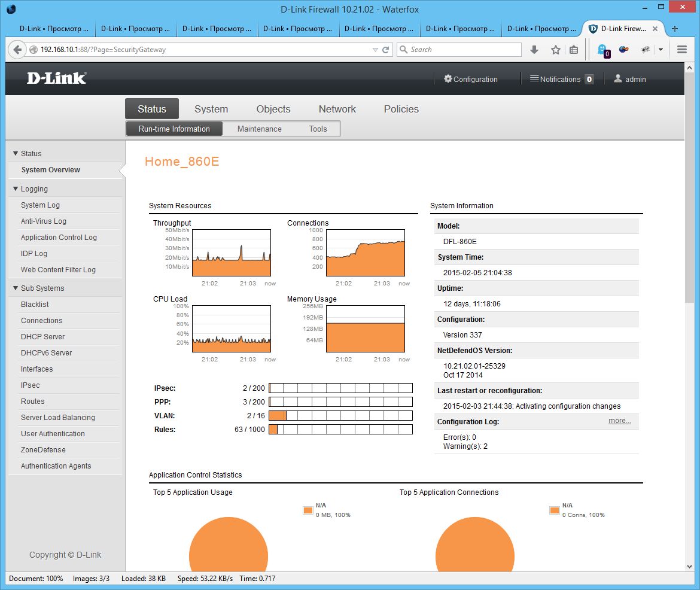This screenshot has height=590, width=700.
Task: Reload the page with refresh icon
Action: tap(386, 50)
